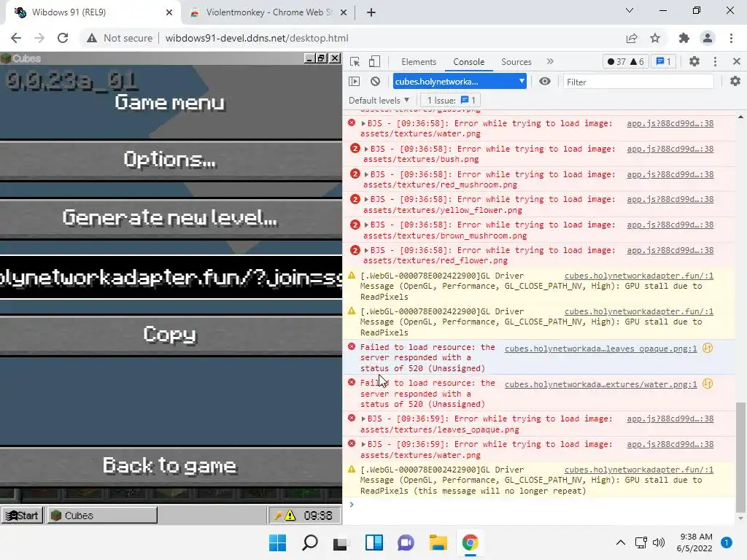The width and height of the screenshot is (747, 560).
Task: Switch to the Elements tab
Action: tap(419, 62)
